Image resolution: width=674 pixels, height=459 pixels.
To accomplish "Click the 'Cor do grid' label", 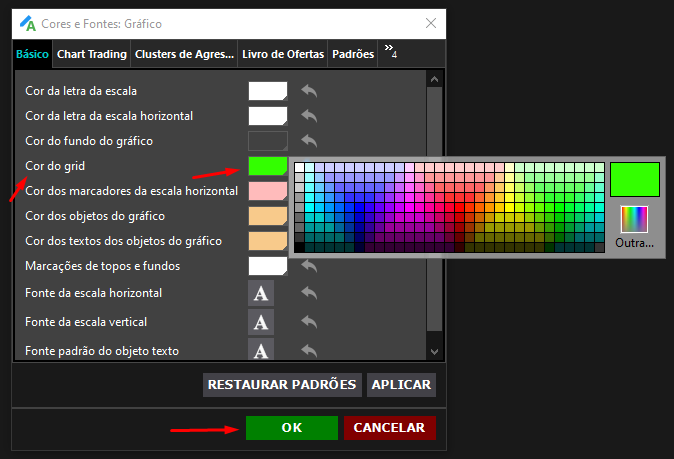I will click(x=55, y=166).
